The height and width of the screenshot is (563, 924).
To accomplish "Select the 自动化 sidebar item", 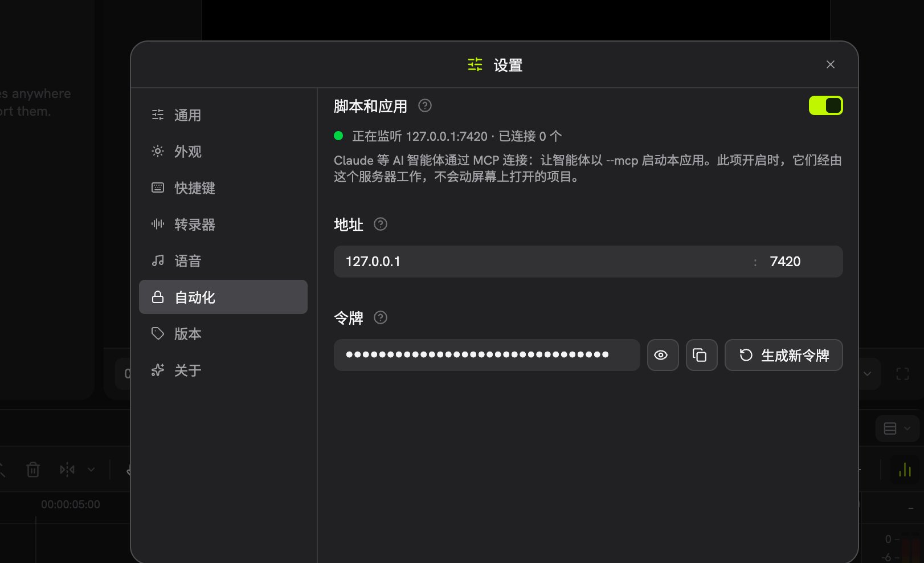I will (223, 297).
